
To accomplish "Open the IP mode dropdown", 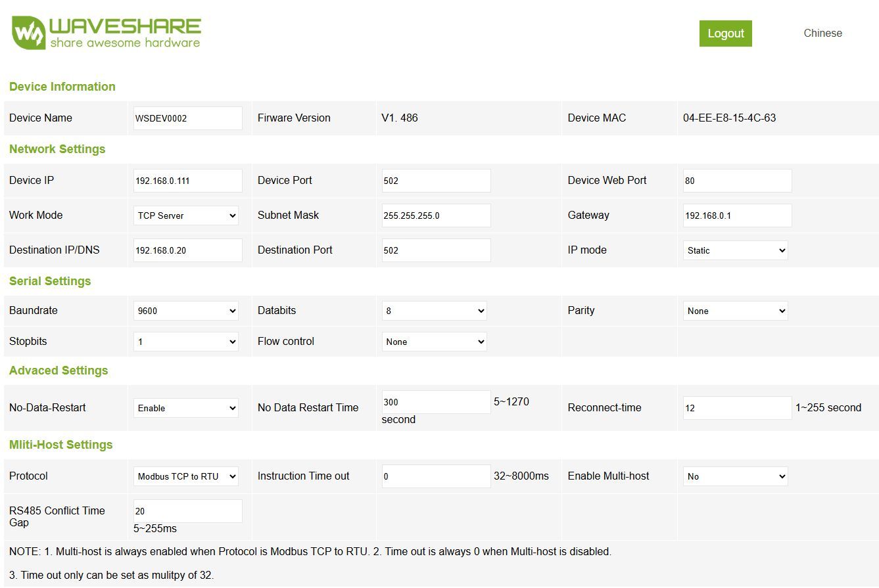I will tap(735, 250).
